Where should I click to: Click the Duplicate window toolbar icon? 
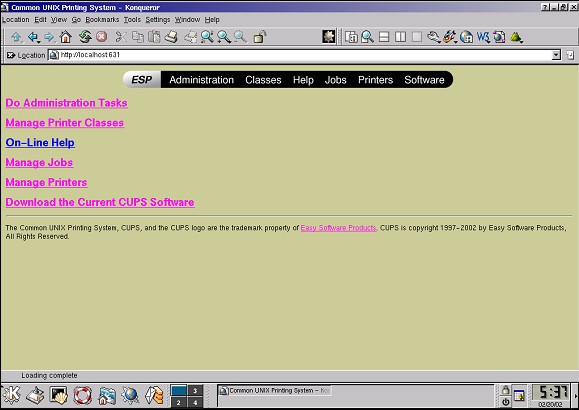tap(351, 37)
